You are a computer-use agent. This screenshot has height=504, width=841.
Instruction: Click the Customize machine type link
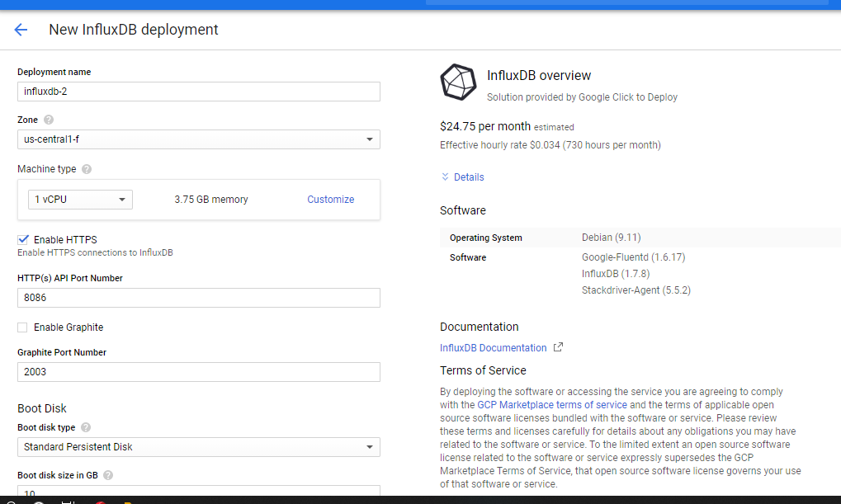(x=330, y=200)
